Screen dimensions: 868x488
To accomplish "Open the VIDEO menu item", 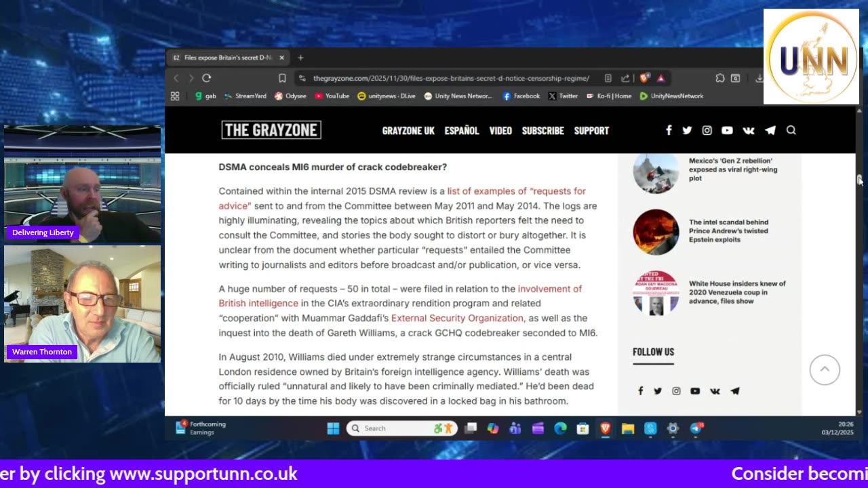I will [x=500, y=131].
